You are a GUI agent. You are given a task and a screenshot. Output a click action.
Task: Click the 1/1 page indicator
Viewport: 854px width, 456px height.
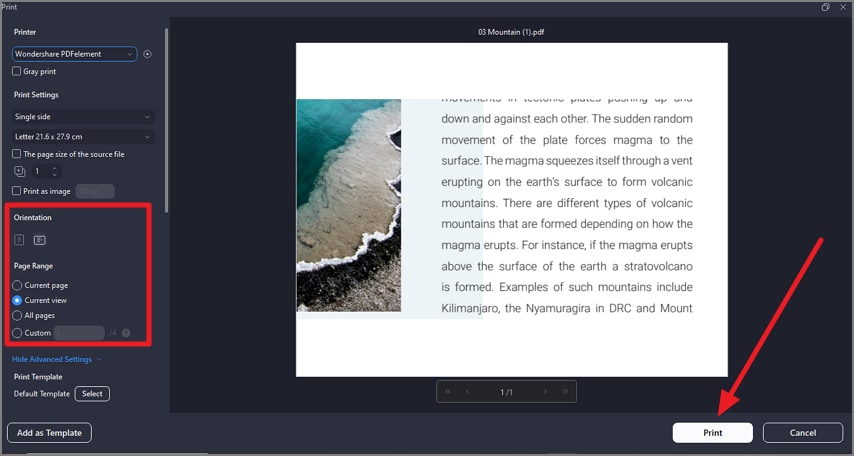507,392
